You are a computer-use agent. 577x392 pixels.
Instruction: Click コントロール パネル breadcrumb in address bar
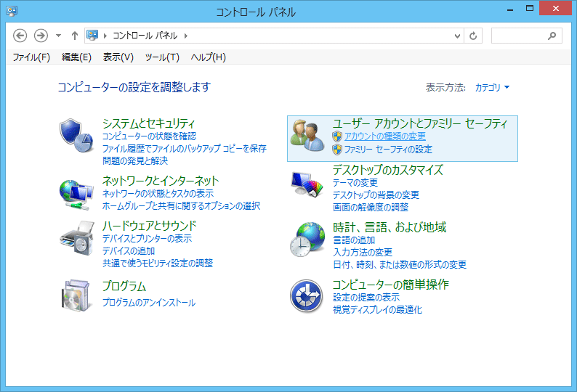point(145,36)
